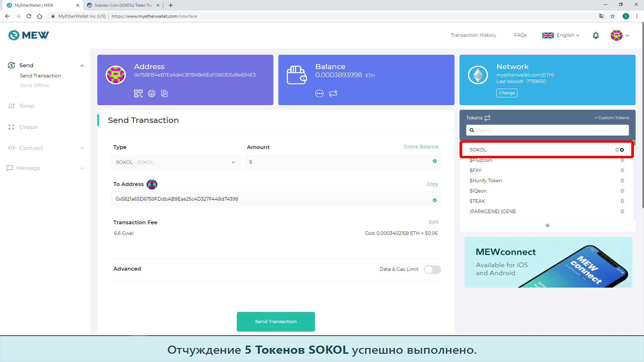644x362 pixels.
Task: Switch to the MyEtherWallet browser tab
Action: [42, 5]
